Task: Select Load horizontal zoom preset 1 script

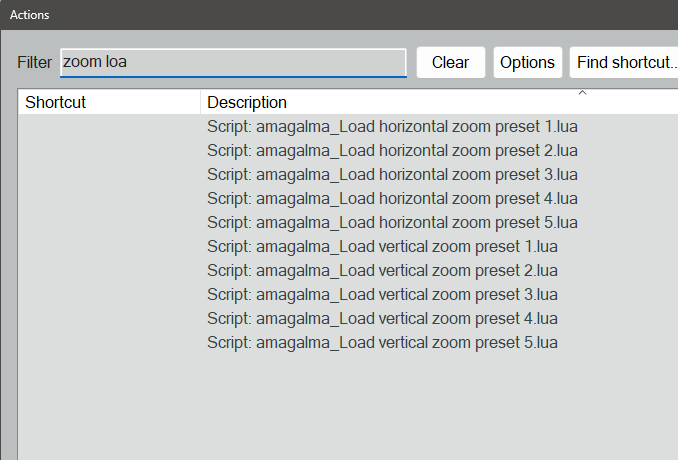Action: 392,127
